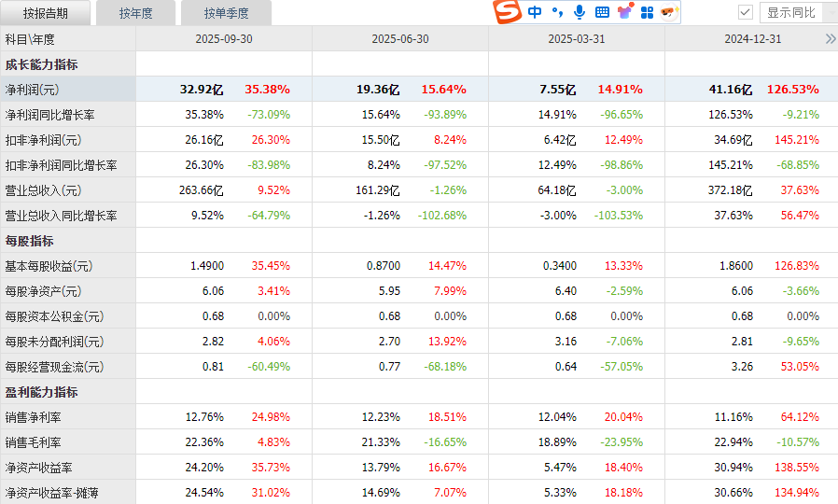Open the Sogou toolbox grid icon

[647, 12]
